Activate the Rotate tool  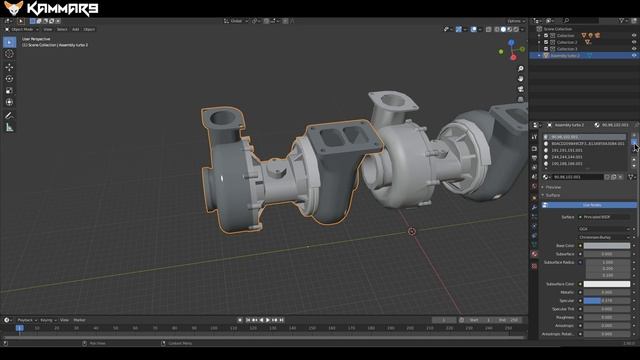click(9, 79)
